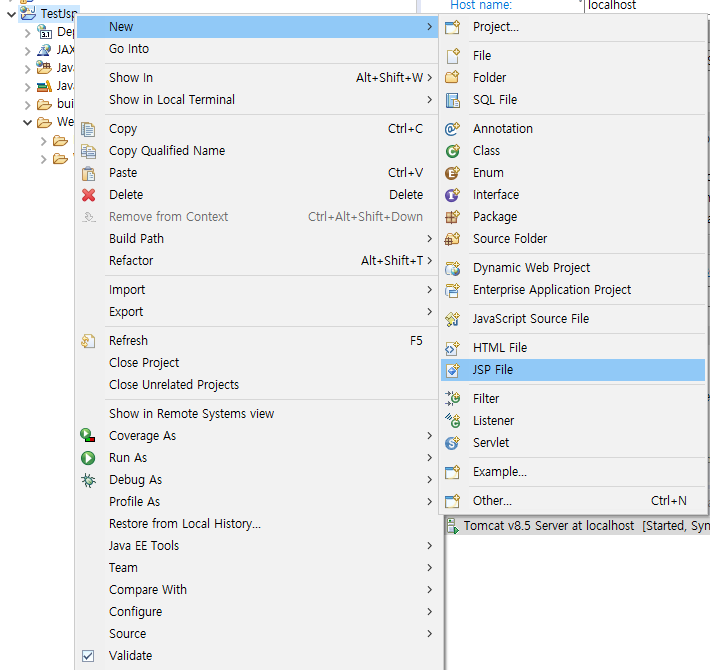Click the Dynamic Web Project icon
This screenshot has width=710, height=670.
point(452,268)
